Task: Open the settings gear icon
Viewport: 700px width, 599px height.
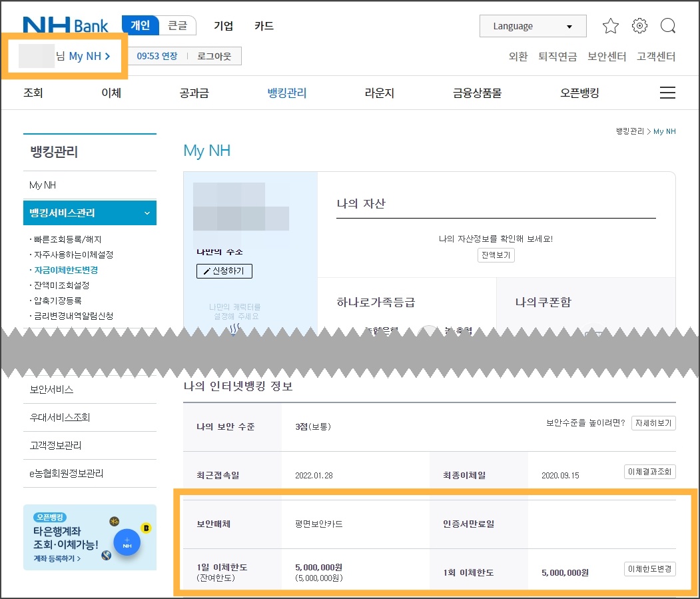Action: [x=639, y=26]
